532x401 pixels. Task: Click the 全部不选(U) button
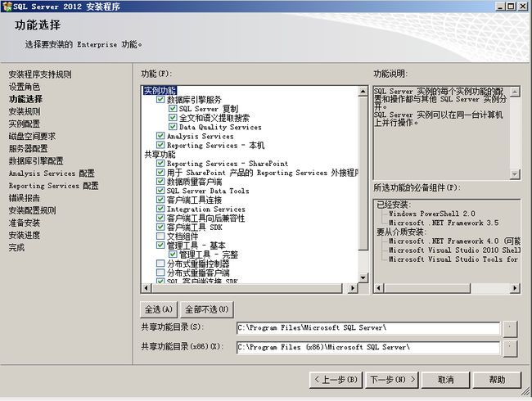point(207,309)
